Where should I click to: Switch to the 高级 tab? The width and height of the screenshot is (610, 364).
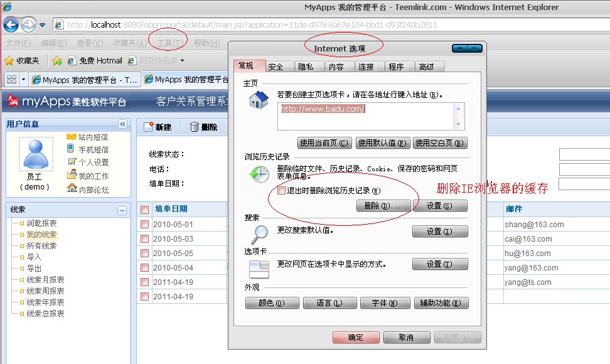pyautogui.click(x=430, y=67)
